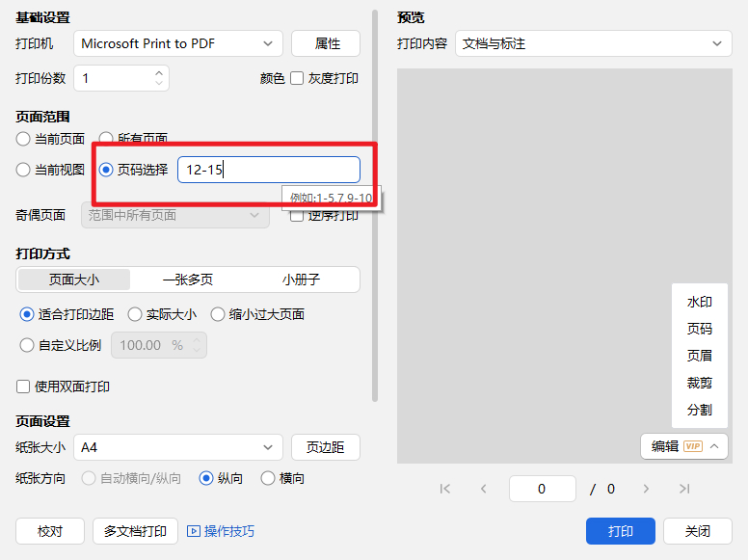
Task: Switch to the 页面大小 tab
Action: coord(74,280)
